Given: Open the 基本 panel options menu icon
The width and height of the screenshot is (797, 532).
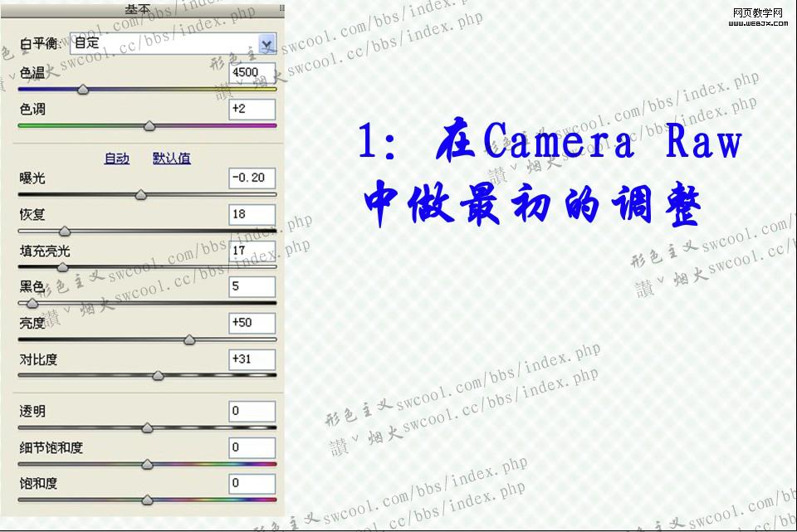Looking at the screenshot, I should 281,8.
